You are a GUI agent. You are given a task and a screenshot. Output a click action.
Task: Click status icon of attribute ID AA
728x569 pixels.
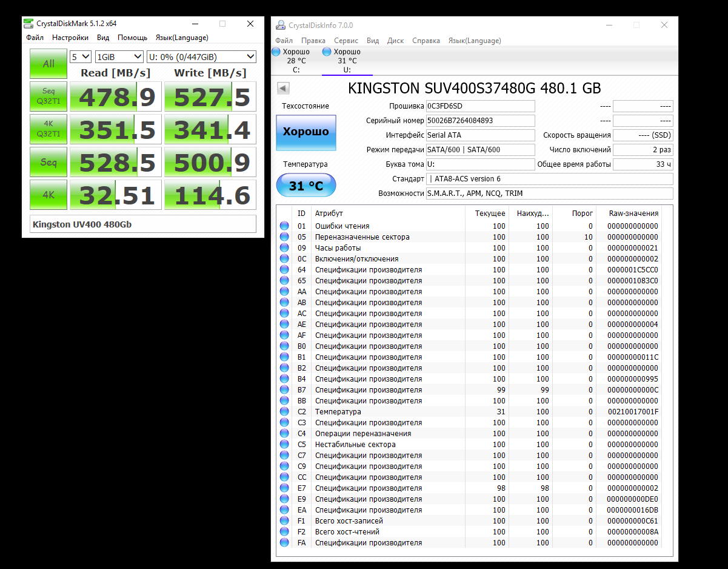pyautogui.click(x=284, y=292)
